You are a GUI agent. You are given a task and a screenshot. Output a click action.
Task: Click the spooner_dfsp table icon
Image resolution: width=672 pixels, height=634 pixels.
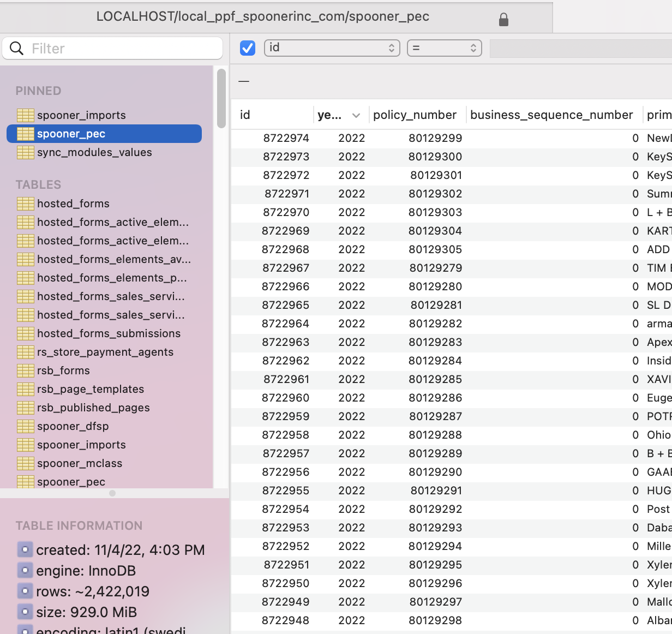point(26,426)
